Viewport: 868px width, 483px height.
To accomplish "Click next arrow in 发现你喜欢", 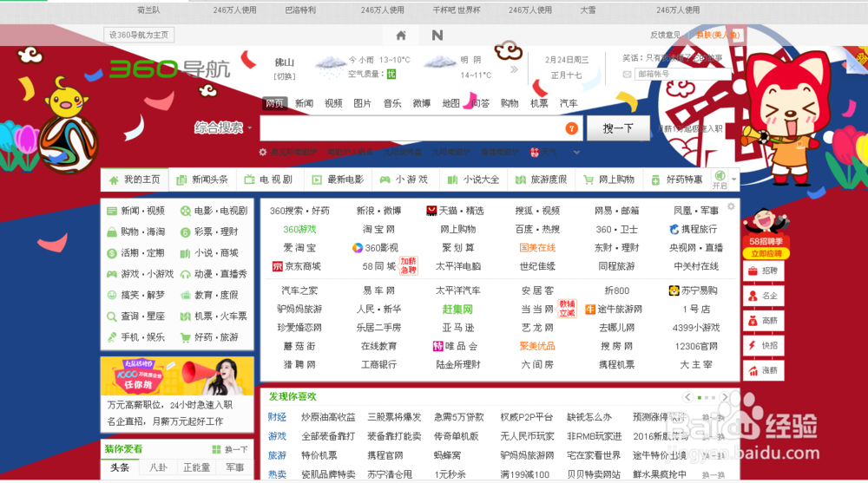I will click(x=725, y=396).
